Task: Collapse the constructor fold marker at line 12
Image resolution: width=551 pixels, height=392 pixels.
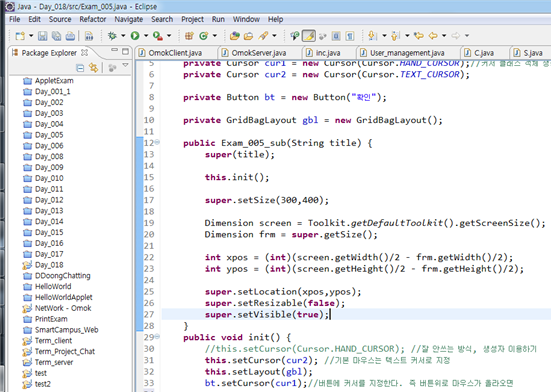Action: coord(157,142)
